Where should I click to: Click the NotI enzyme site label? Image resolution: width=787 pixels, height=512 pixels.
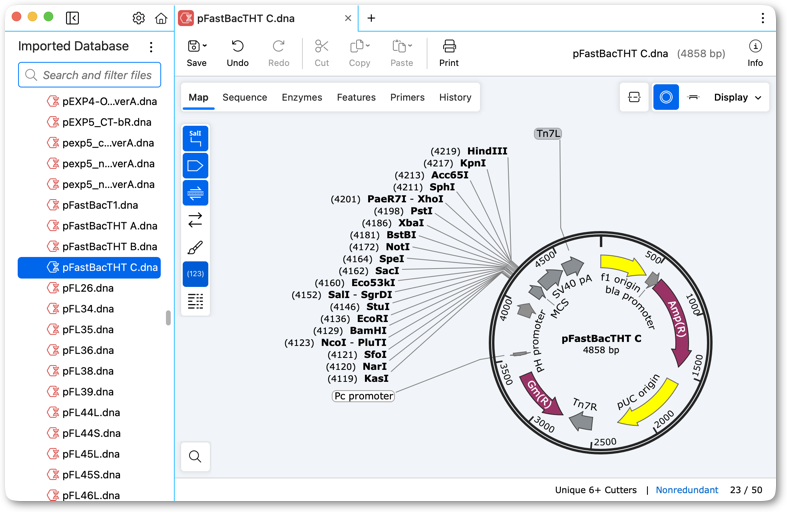tap(398, 247)
